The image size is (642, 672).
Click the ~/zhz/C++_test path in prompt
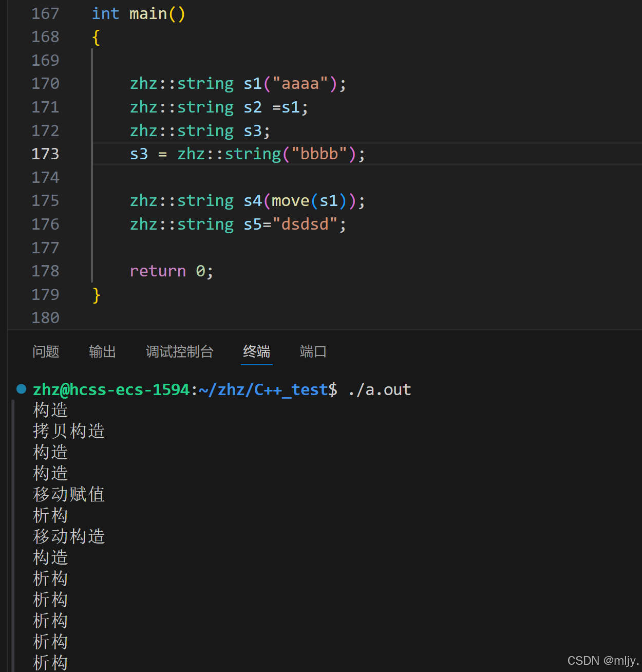tap(263, 390)
